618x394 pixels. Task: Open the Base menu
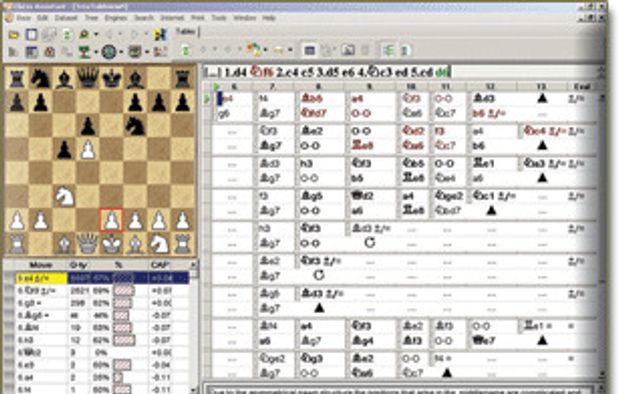[x=23, y=18]
